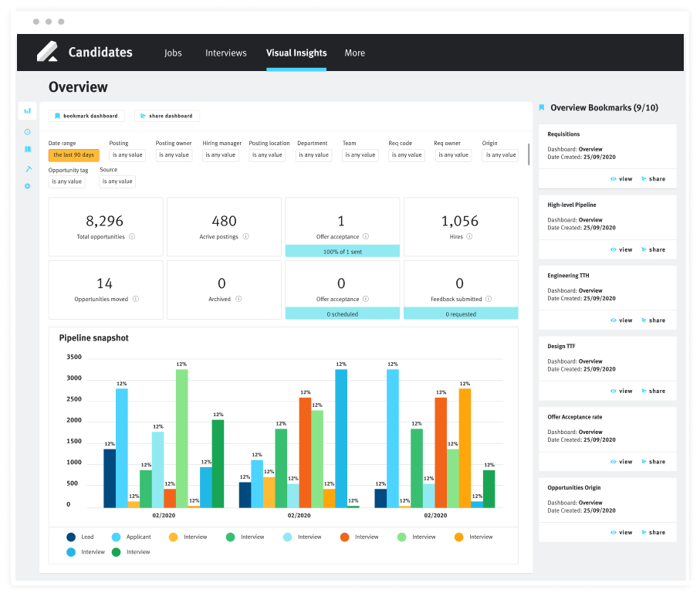Open the Date range filter dropdown
This screenshot has height=600, width=700.
tap(74, 155)
